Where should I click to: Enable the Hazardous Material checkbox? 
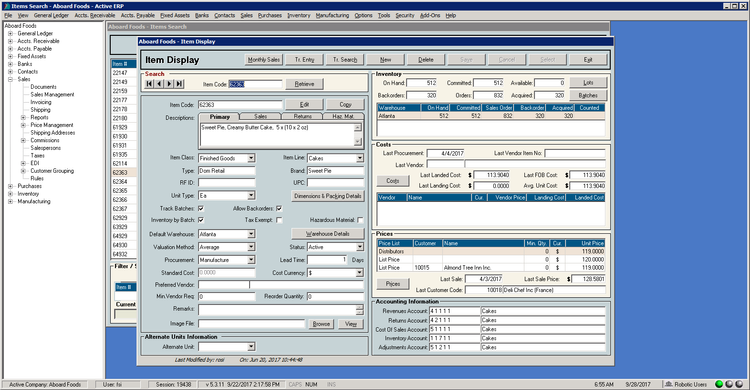click(x=360, y=220)
